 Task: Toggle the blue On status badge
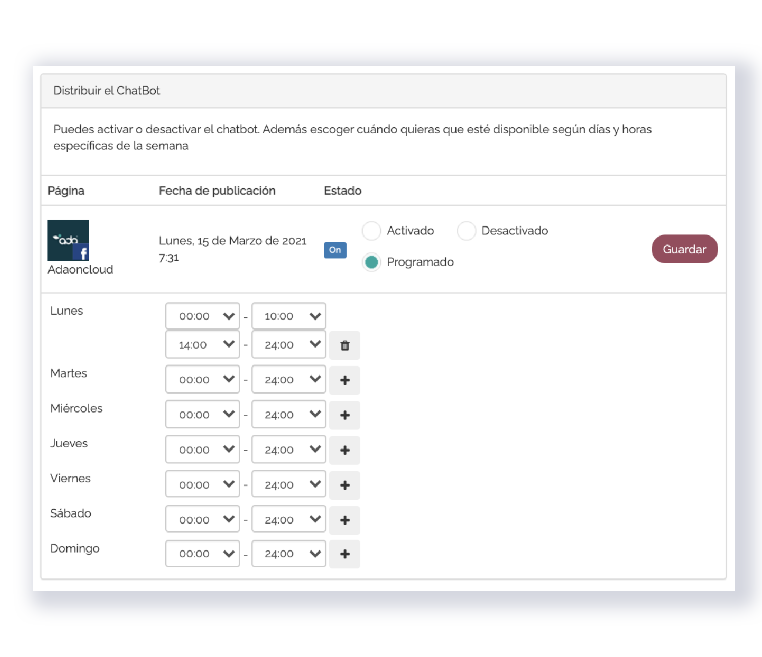(x=335, y=250)
